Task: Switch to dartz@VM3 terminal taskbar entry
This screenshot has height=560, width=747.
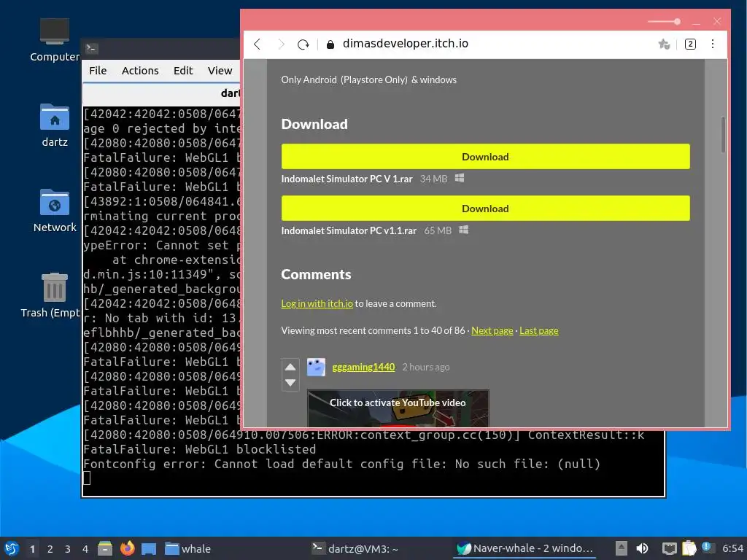Action: point(355,548)
